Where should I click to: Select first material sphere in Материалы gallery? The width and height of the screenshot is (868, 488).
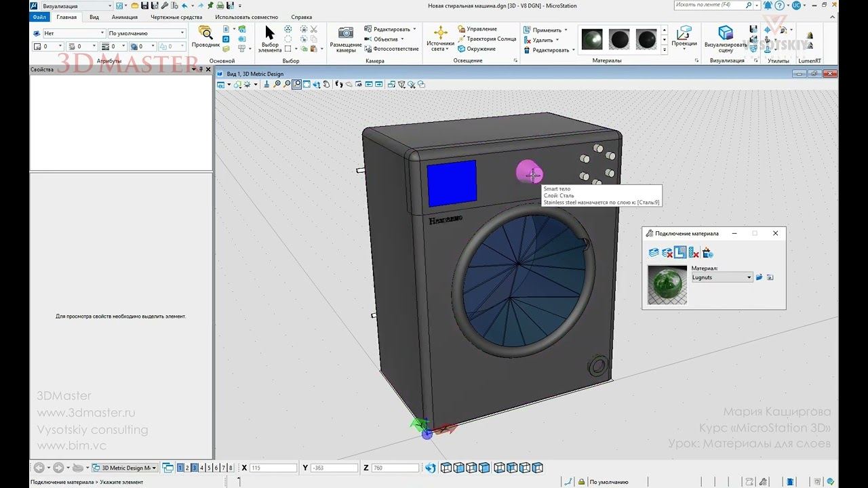(592, 39)
